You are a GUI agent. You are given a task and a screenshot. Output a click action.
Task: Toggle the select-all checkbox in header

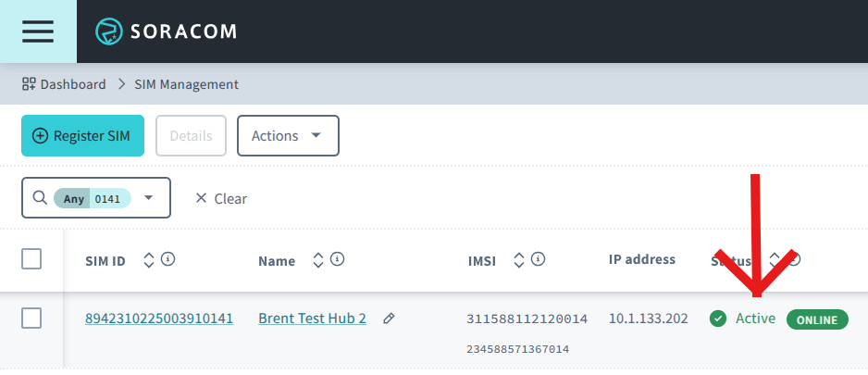31,259
